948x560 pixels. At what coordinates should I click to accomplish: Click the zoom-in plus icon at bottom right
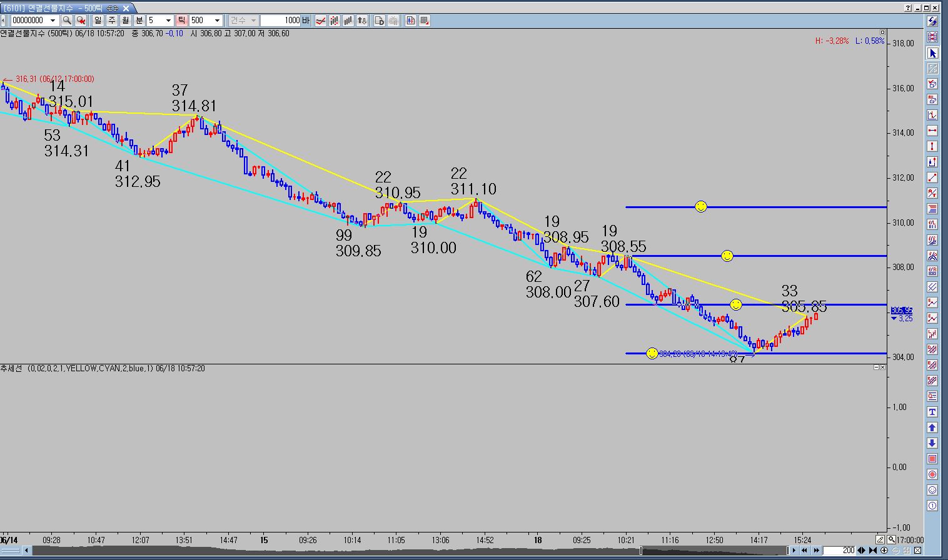point(884,551)
